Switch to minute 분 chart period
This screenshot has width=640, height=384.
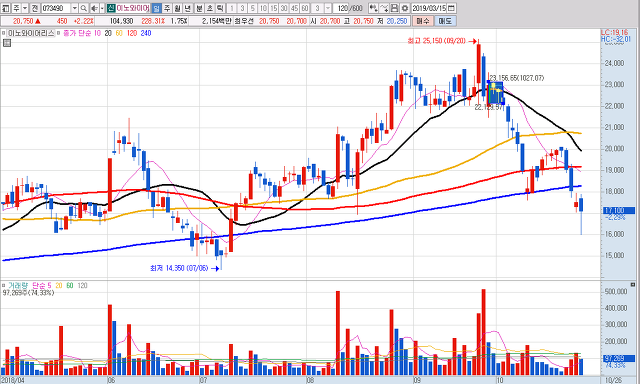coord(199,8)
